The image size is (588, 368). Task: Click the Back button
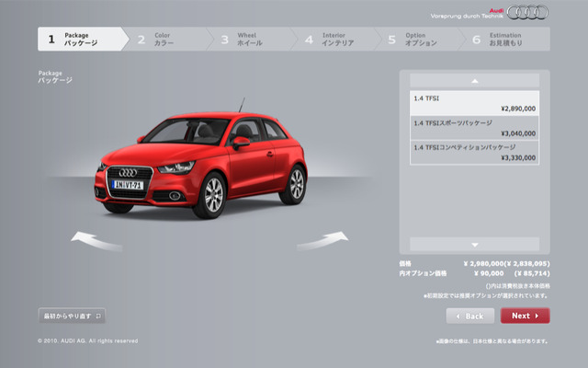click(470, 316)
